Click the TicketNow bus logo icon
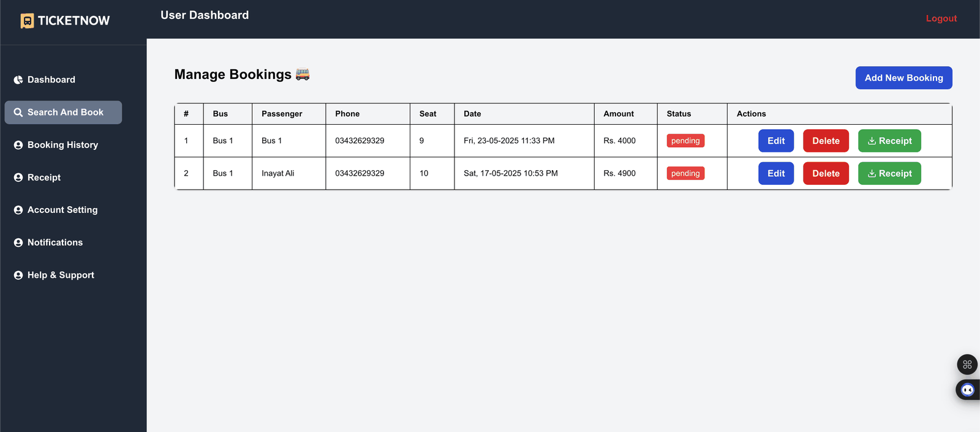 (27, 21)
